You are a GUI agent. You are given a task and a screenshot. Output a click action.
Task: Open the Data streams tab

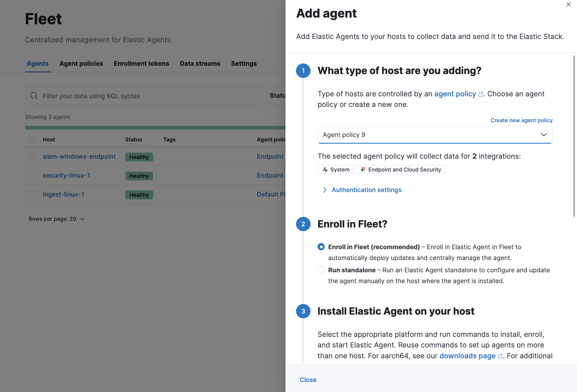point(200,63)
